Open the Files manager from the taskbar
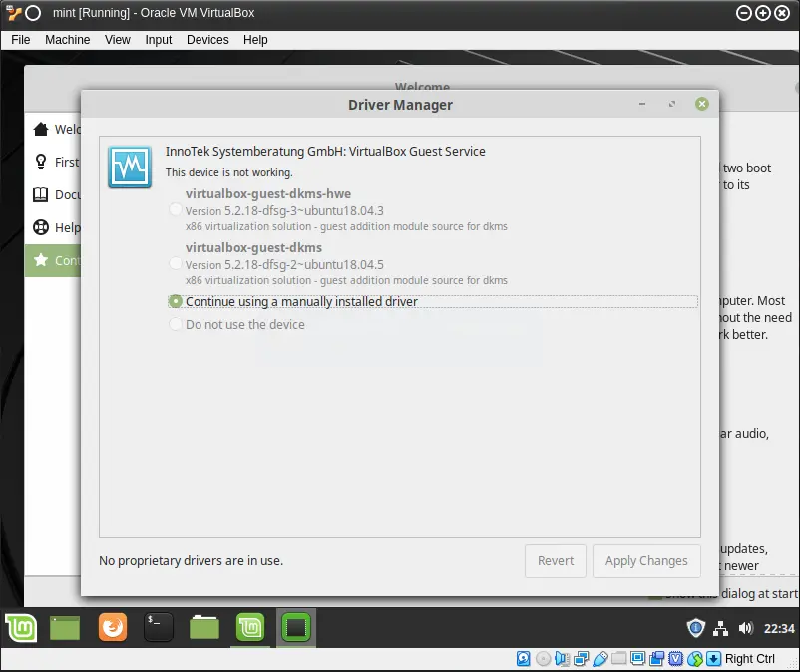The height and width of the screenshot is (672, 800). click(x=204, y=626)
